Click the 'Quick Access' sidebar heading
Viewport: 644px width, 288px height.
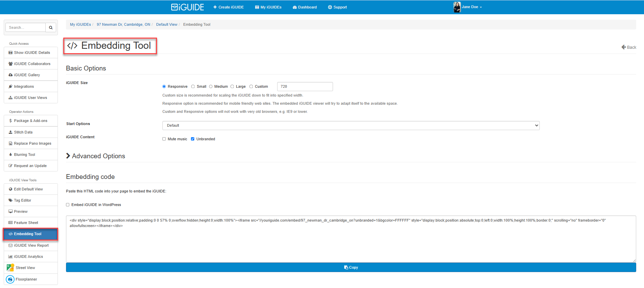click(x=19, y=44)
